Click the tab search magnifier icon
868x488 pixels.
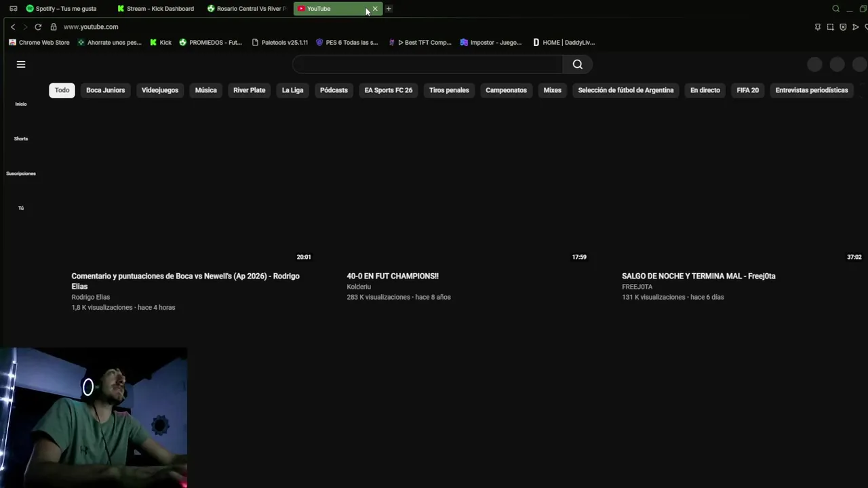(x=836, y=9)
